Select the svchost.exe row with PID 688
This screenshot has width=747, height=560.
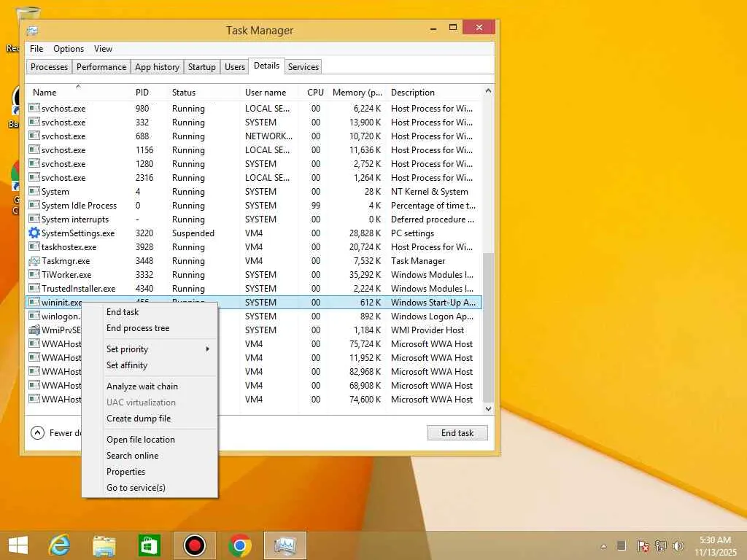[x=254, y=136]
